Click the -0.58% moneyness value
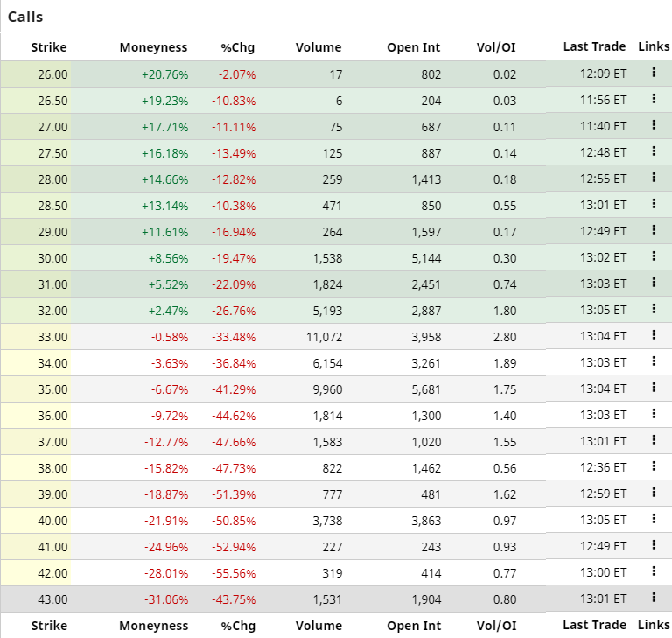Image resolution: width=672 pixels, height=638 pixels. pos(170,337)
